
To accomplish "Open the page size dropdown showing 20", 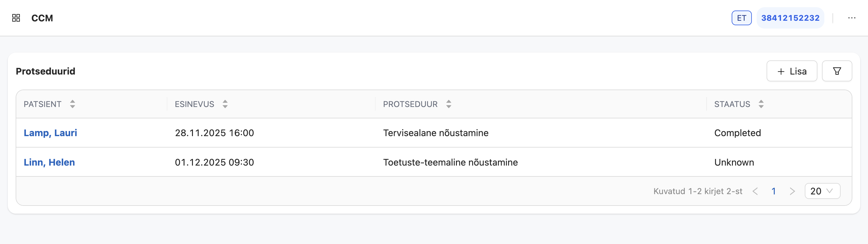I will point(822,191).
